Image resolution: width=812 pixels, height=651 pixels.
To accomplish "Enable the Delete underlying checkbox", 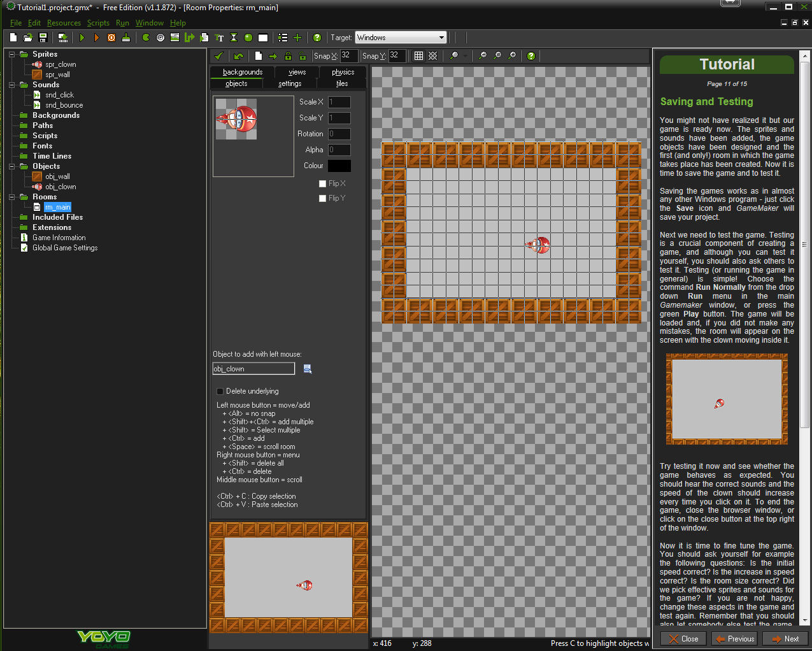I will point(220,391).
